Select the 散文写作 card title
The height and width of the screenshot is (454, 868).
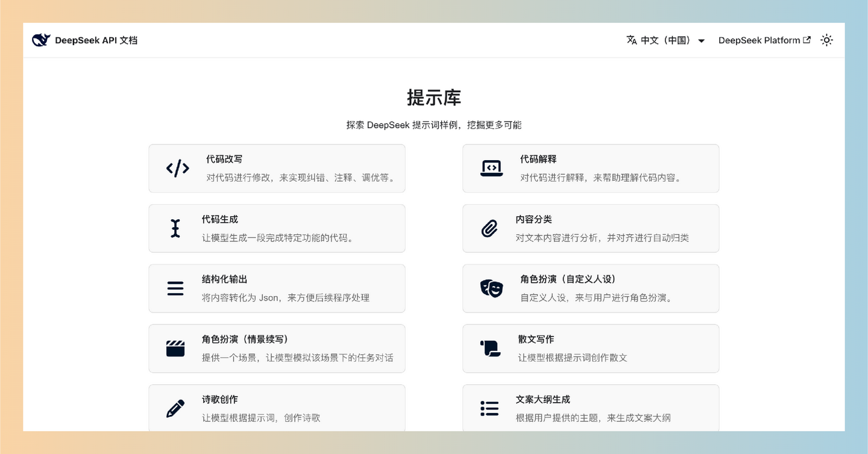[x=536, y=340]
